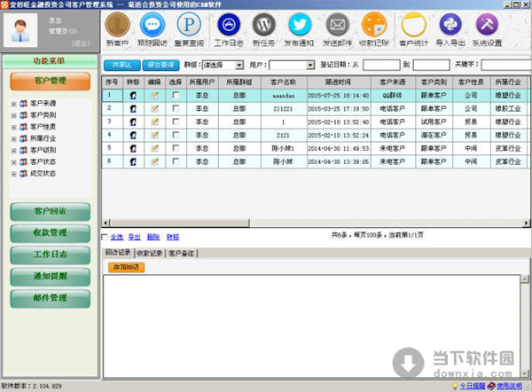
Task: Click the 新任务 WordPress-style icon
Action: (263, 26)
